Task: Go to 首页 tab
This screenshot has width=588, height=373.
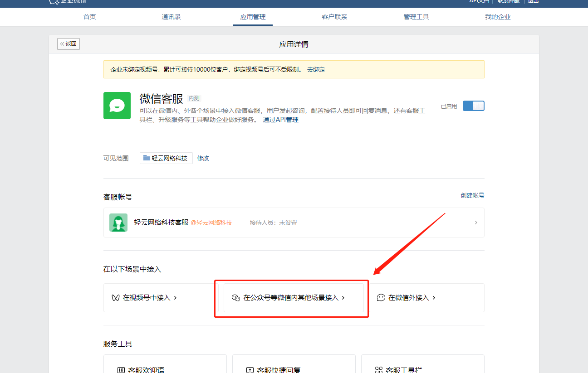Action: [90, 17]
